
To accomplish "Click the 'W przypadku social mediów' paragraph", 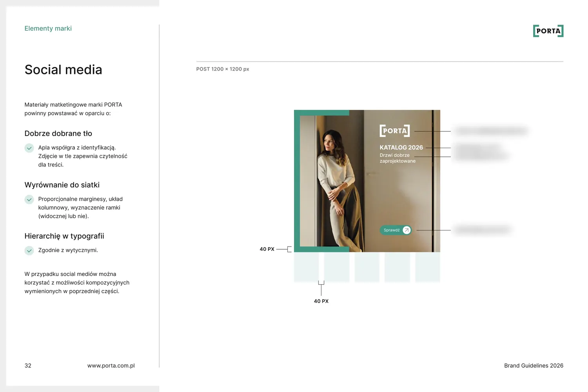I will click(x=77, y=283).
